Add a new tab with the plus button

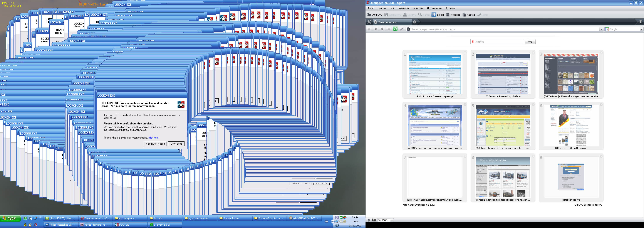point(414,22)
